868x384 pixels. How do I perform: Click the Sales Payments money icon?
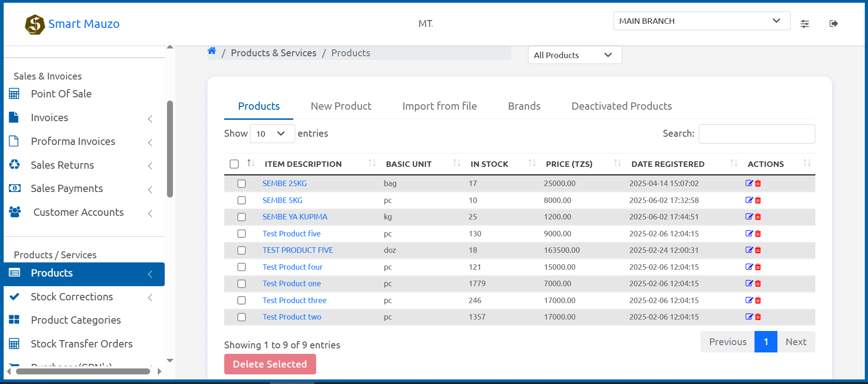point(15,188)
